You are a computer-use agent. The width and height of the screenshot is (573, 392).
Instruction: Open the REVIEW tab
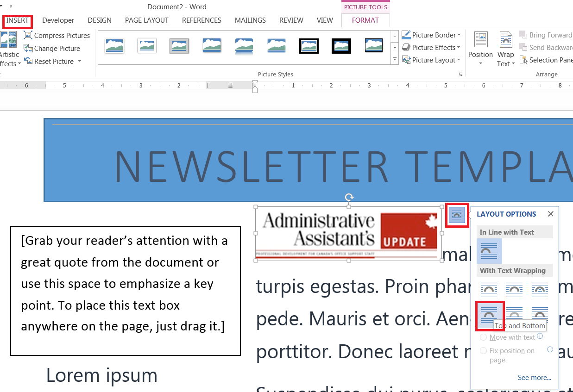tap(291, 20)
